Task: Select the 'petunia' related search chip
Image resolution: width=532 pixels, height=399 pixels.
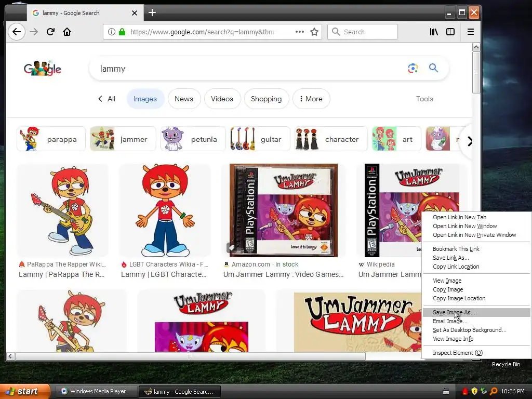Action: (193, 139)
